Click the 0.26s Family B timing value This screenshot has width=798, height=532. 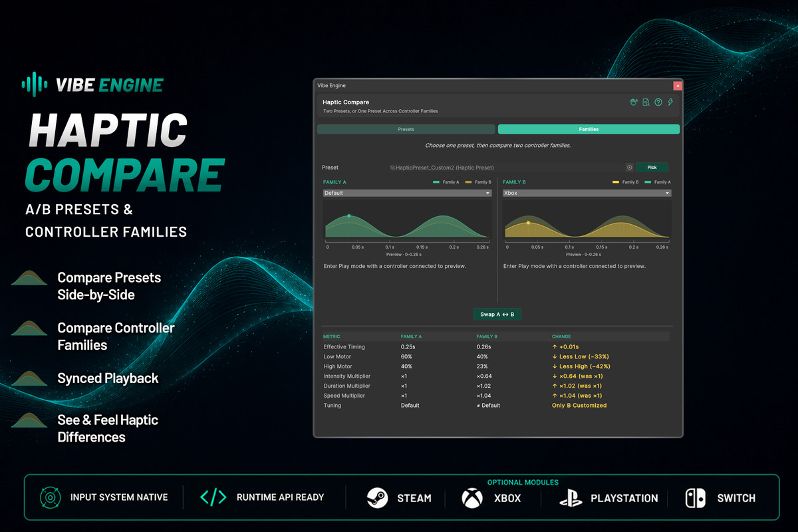point(483,346)
